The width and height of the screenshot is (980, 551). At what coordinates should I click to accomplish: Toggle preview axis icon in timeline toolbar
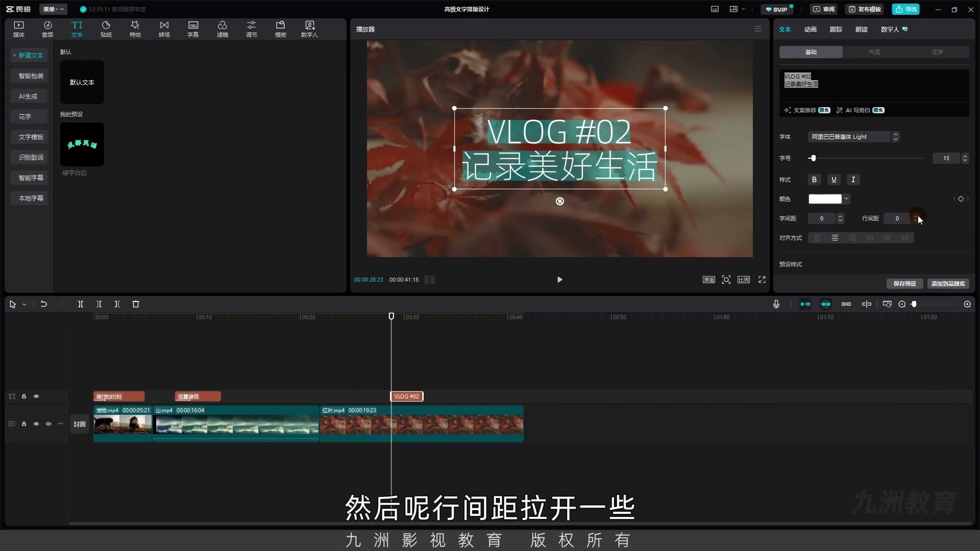tap(867, 304)
